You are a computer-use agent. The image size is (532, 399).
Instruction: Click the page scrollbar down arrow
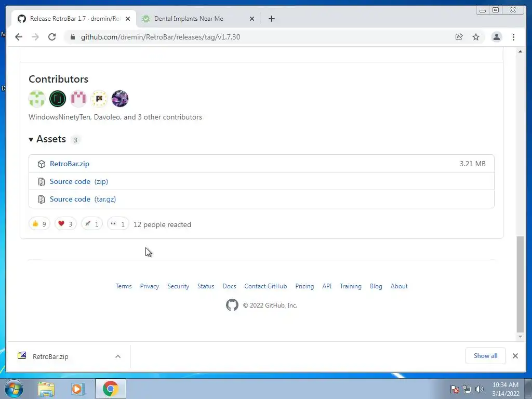(520, 337)
